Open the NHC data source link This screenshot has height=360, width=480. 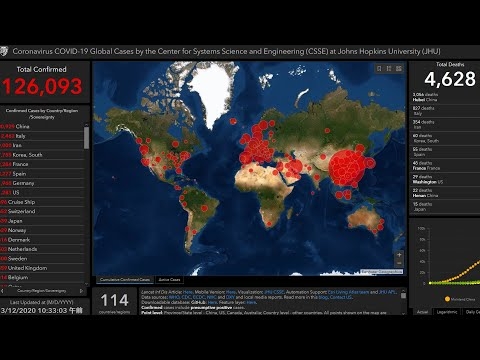point(212,297)
